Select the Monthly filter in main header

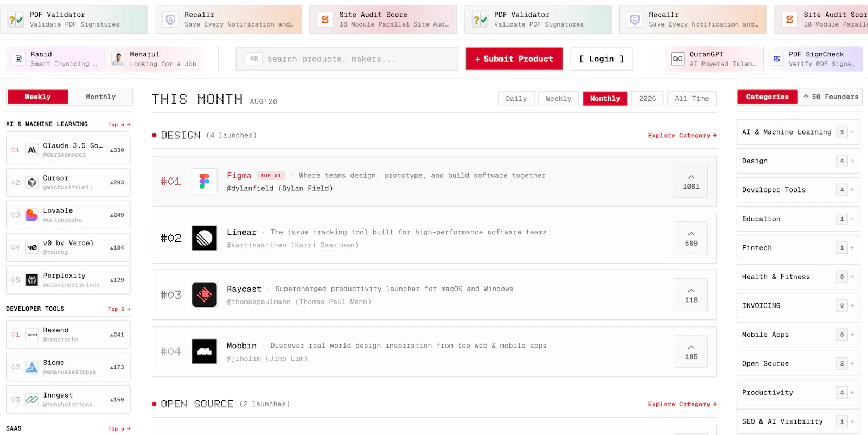click(605, 98)
